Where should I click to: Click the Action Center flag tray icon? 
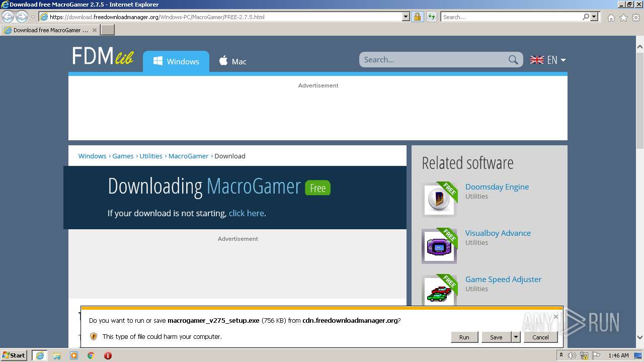click(596, 355)
